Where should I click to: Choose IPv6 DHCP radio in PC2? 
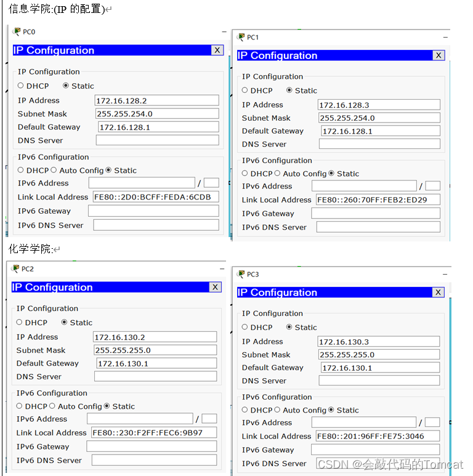(x=19, y=406)
